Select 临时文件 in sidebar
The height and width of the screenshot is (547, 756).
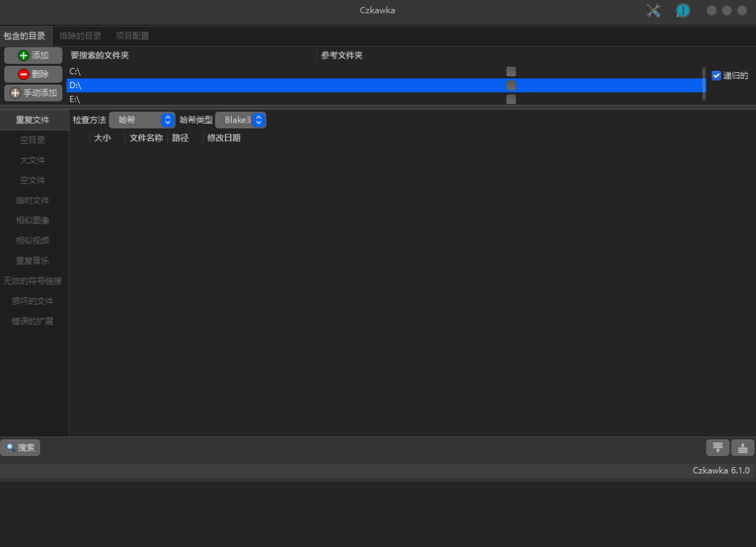(x=34, y=201)
